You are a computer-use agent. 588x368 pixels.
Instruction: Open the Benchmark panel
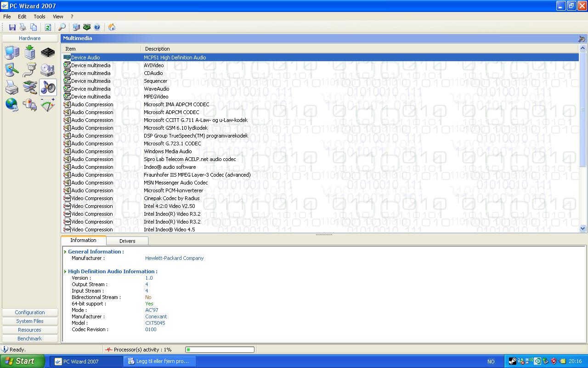click(x=30, y=339)
